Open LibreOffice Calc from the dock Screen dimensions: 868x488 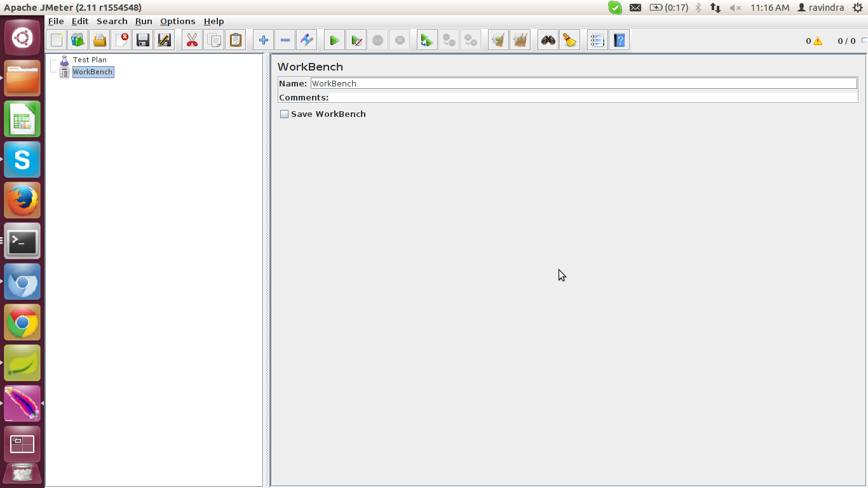[22, 119]
